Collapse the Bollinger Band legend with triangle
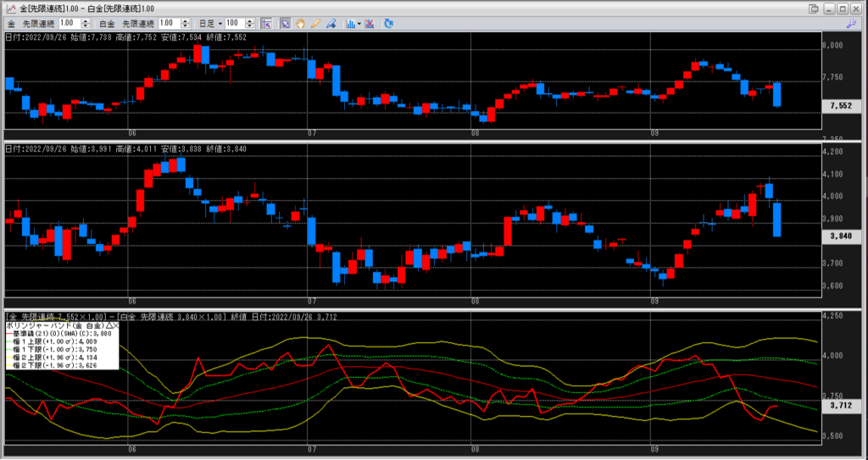Image resolution: width=868 pixels, height=460 pixels. (x=108, y=325)
